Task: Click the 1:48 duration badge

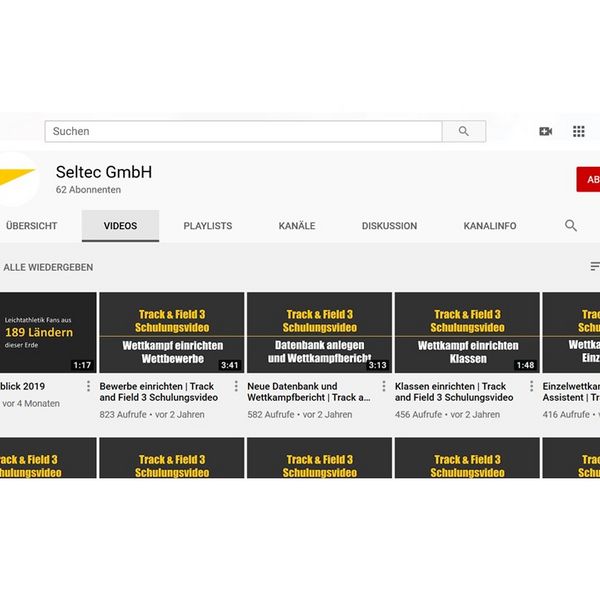Action: [x=525, y=365]
